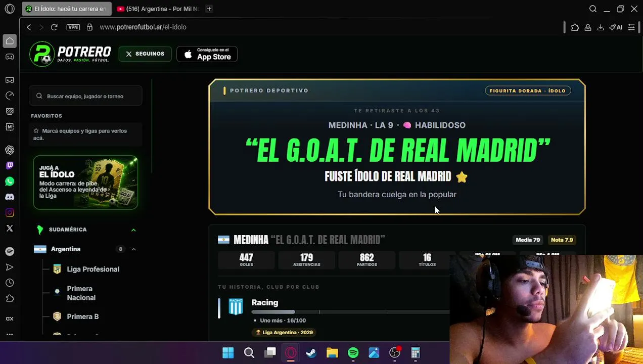Open Windows taskbar search
This screenshot has height=364, width=643.
click(x=249, y=352)
